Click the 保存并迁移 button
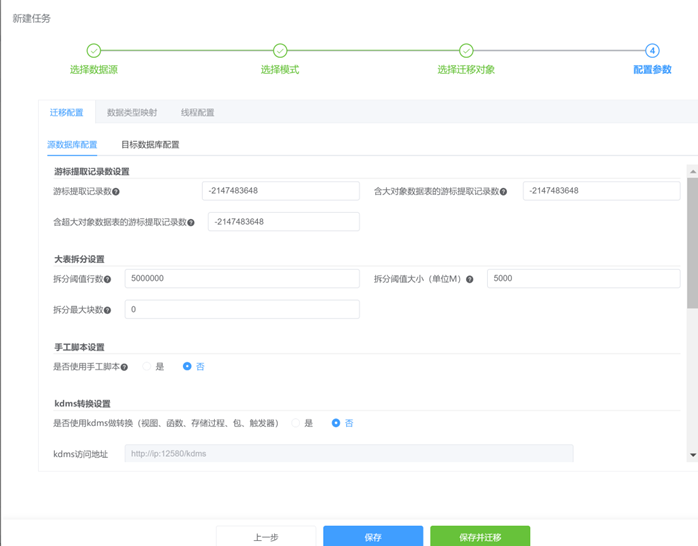698x546 pixels. tap(480, 537)
